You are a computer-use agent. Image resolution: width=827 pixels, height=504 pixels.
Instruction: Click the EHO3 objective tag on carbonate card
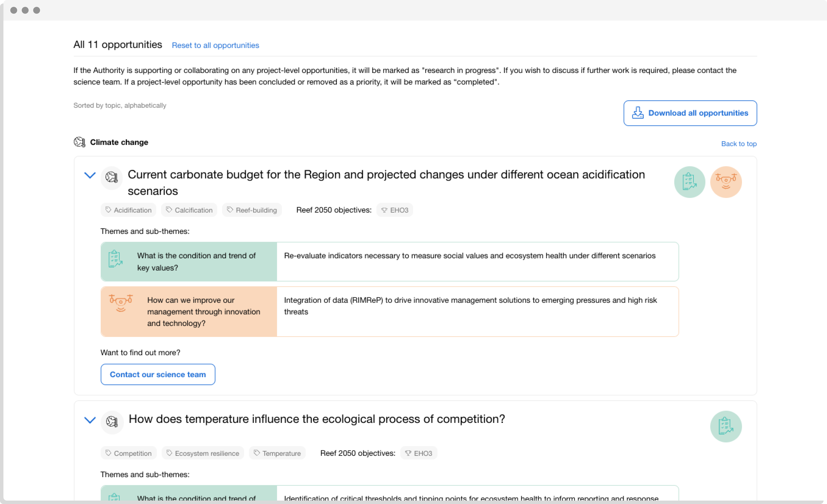(395, 210)
